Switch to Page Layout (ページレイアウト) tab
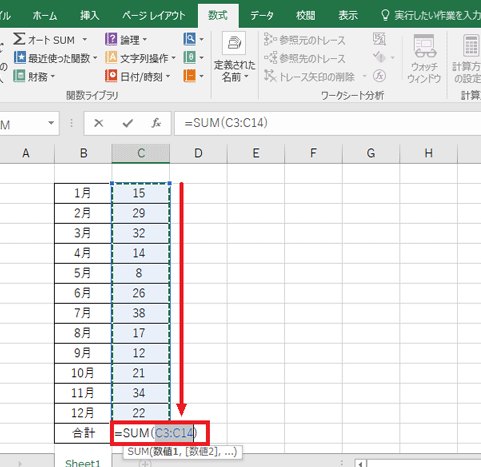Screen dimensions: 481x467 [153, 16]
